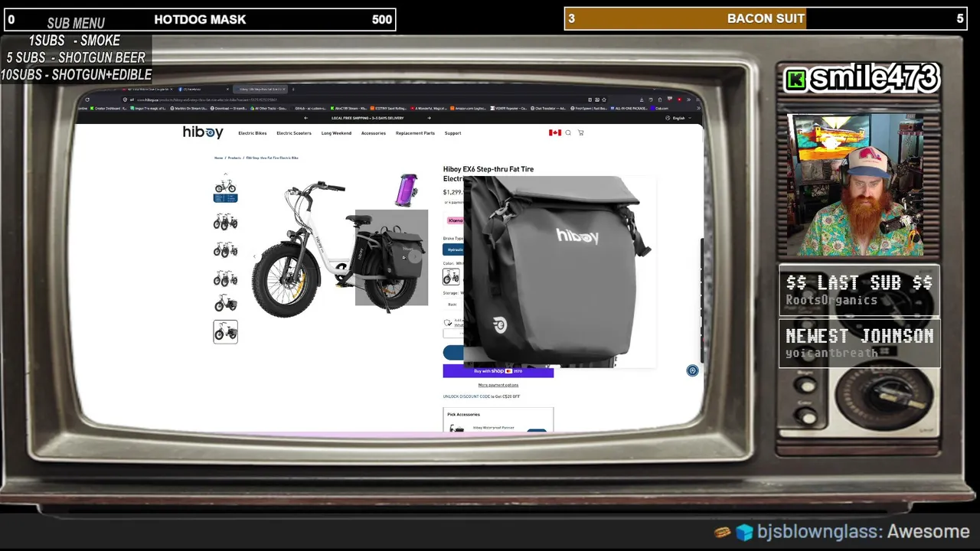Click the browser bookmark star icon
This screenshot has height=551, width=980.
pyautogui.click(x=604, y=99)
